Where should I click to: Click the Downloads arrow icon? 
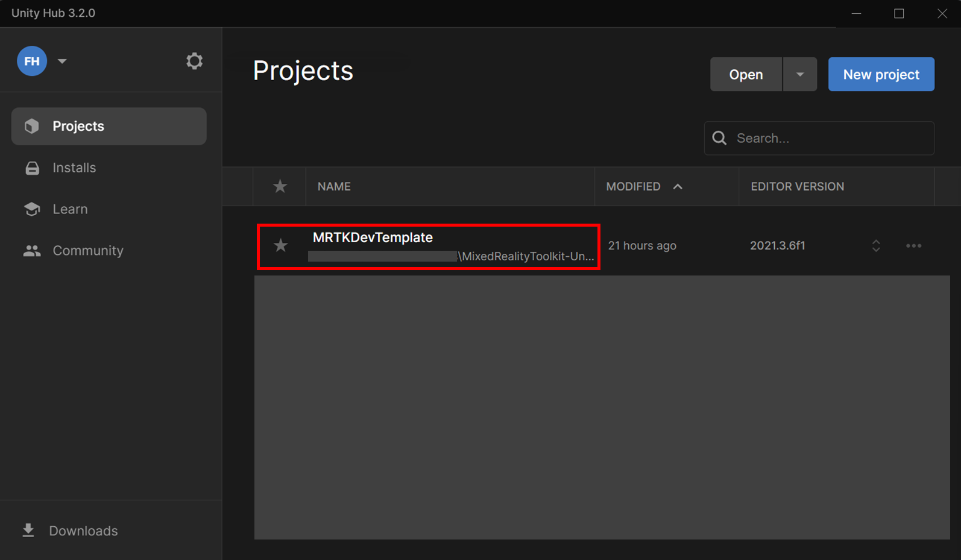(28, 530)
